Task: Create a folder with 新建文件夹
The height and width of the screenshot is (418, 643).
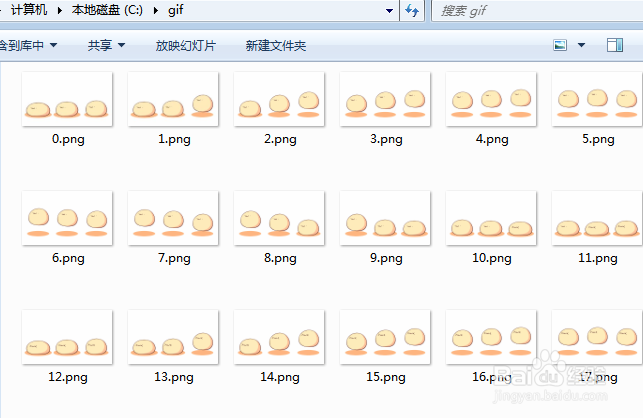Action: point(276,45)
